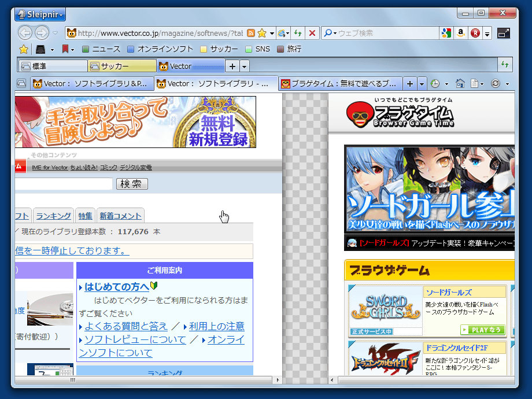Open the SNS bookmark folder
Viewport: 532px width, 399px height.
pos(257,49)
